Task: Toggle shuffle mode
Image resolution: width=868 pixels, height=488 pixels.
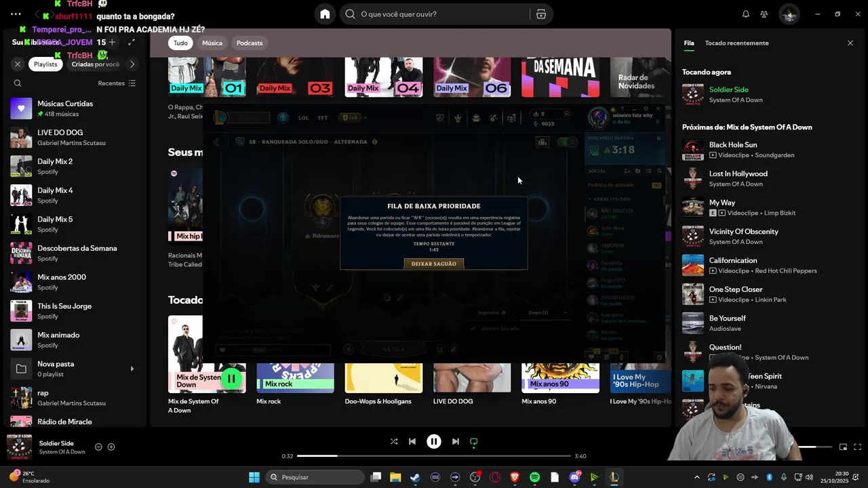Action: point(394,441)
